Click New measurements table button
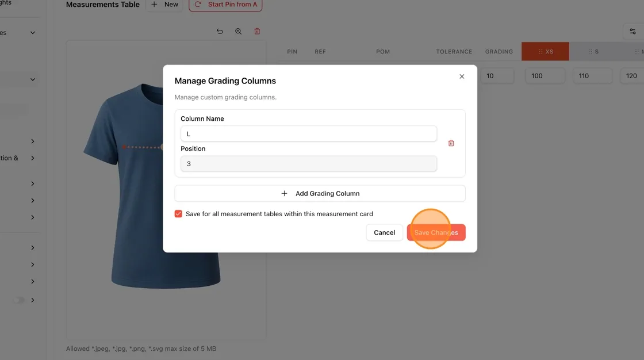 coord(164,5)
